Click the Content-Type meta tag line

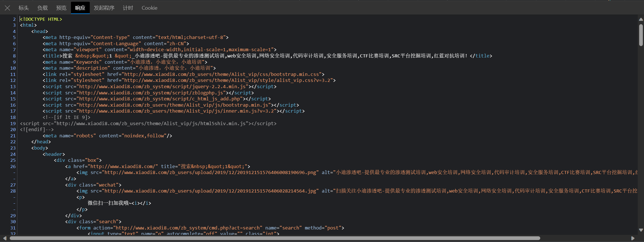(x=136, y=37)
